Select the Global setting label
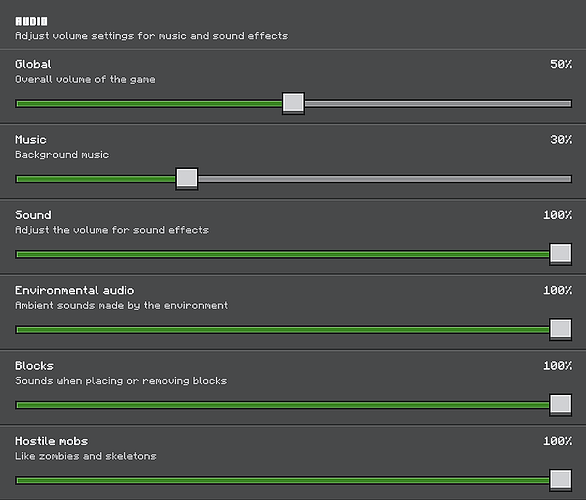Viewport: 586px width, 500px height. pos(33,64)
